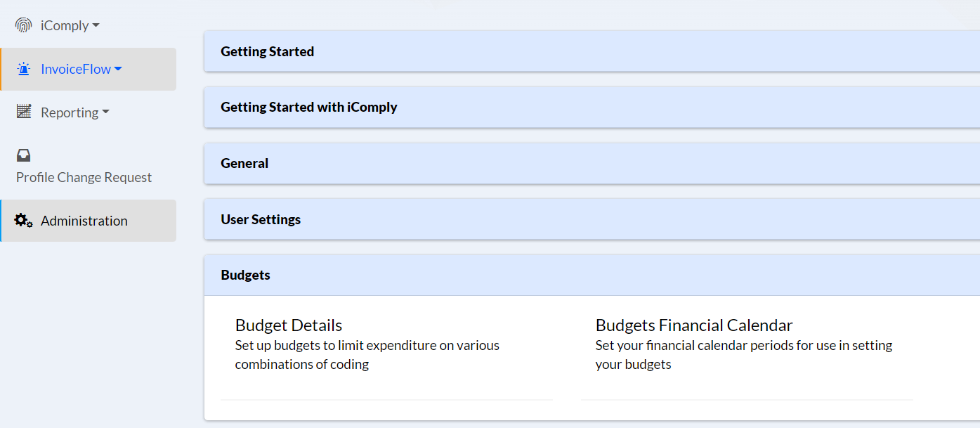The image size is (980, 428).
Task: Open Budgets Financial Calendar link
Action: [x=694, y=325]
